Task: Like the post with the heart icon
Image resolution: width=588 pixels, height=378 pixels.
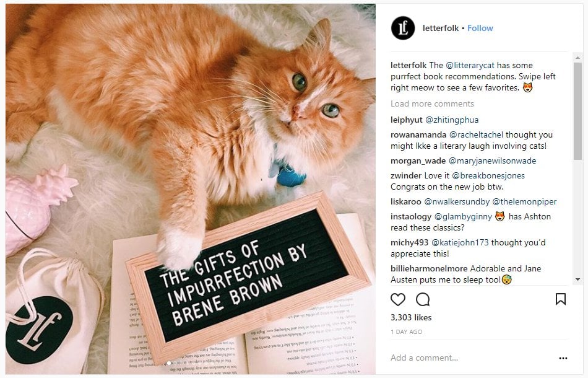Action: click(398, 299)
